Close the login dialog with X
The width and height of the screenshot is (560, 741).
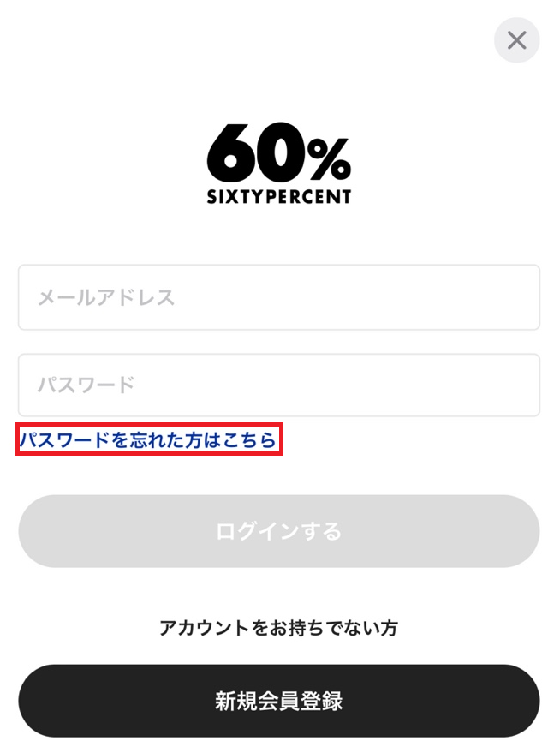pyautogui.click(x=516, y=40)
